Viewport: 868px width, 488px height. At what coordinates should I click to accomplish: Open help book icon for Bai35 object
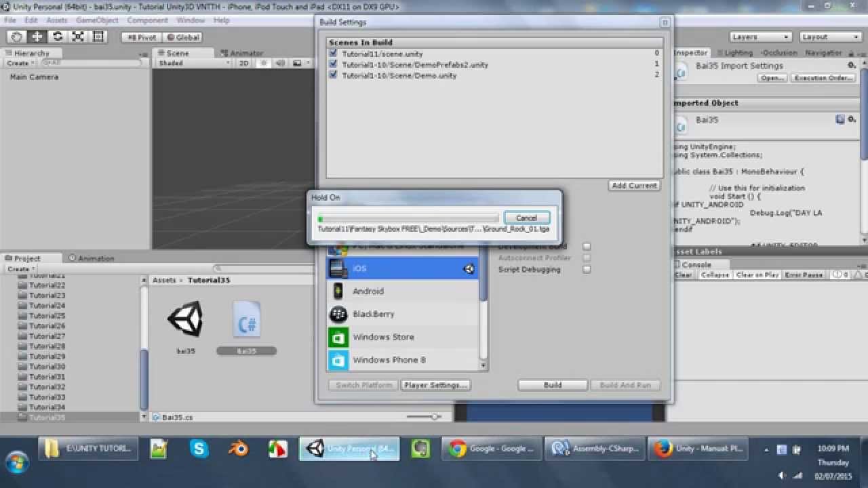coord(840,119)
